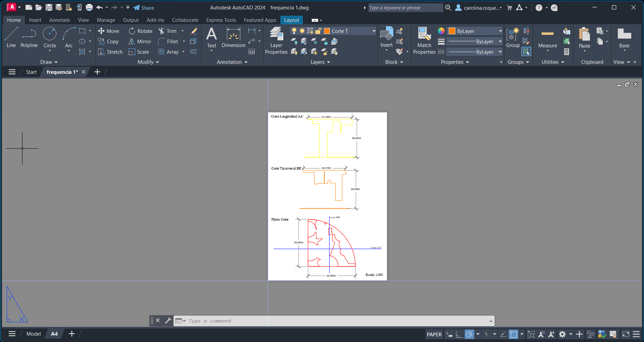Click the Rotate tool icon

point(132,31)
